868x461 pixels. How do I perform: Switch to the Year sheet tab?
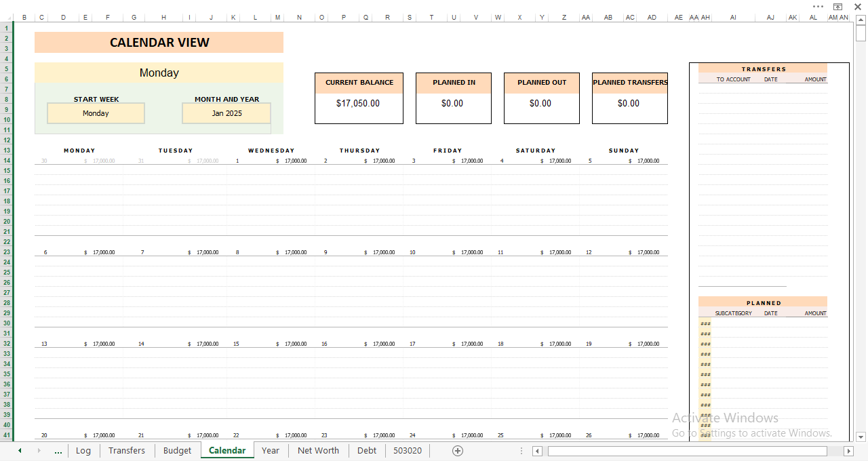270,450
